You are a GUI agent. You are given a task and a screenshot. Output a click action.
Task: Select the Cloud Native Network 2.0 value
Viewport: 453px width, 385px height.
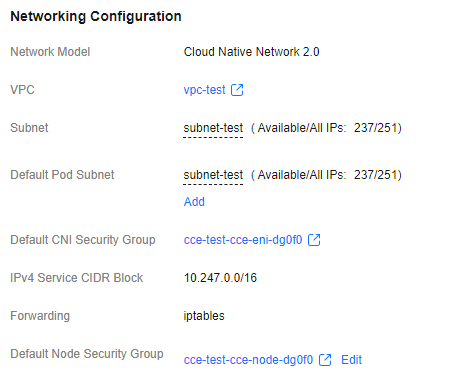pos(252,52)
